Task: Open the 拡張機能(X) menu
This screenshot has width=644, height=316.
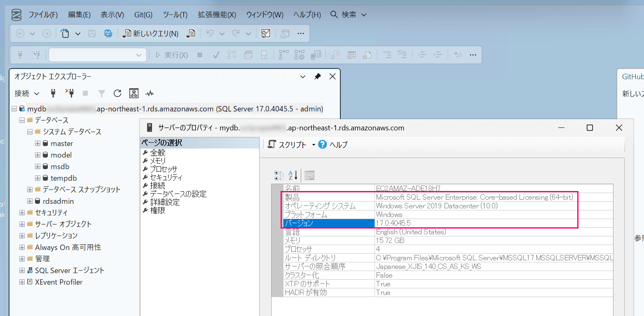Action: click(x=217, y=15)
